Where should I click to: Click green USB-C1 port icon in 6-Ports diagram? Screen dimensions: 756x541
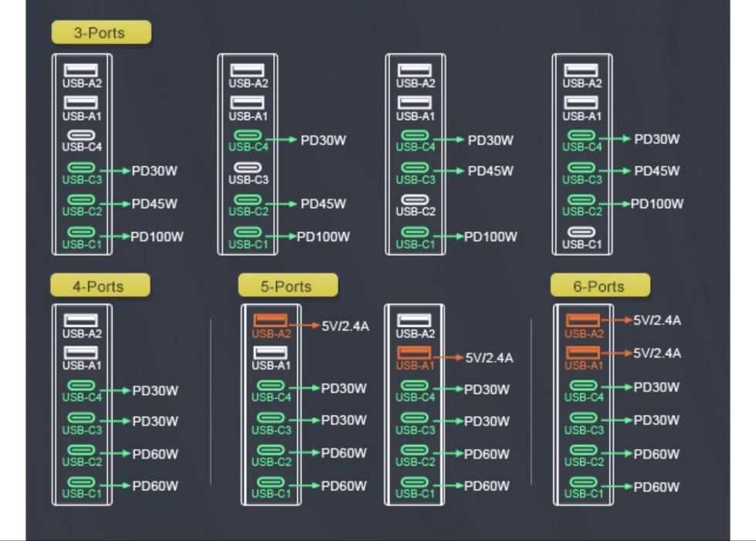click(583, 482)
